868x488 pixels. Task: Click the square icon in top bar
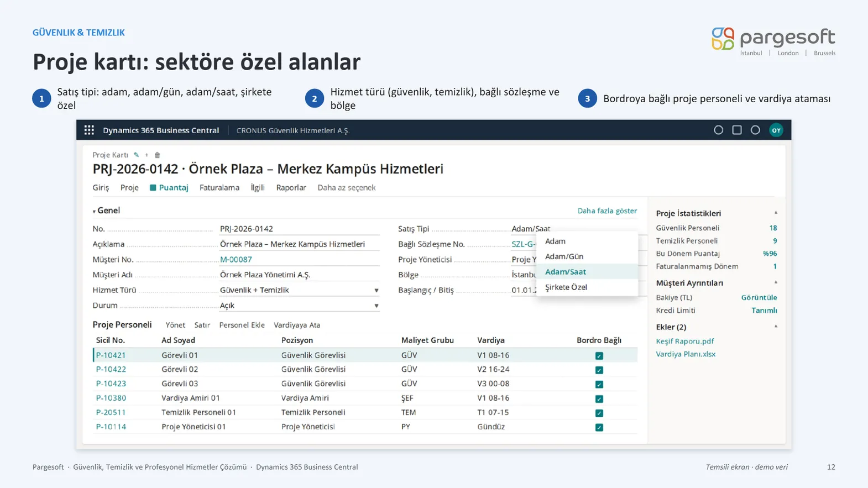pos(737,130)
